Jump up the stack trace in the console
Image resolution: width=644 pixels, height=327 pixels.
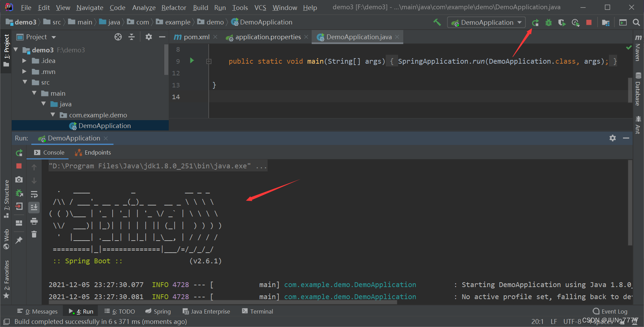34,167
